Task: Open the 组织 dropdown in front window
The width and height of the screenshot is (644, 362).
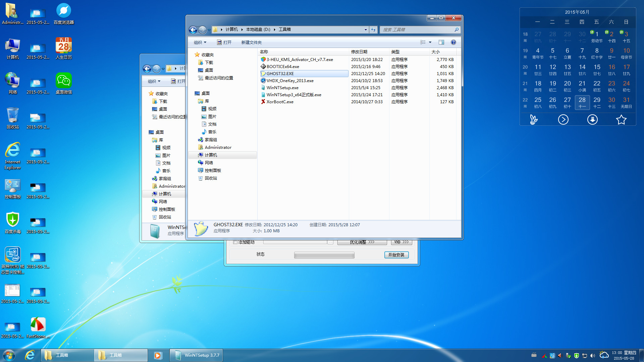Action: click(x=200, y=42)
